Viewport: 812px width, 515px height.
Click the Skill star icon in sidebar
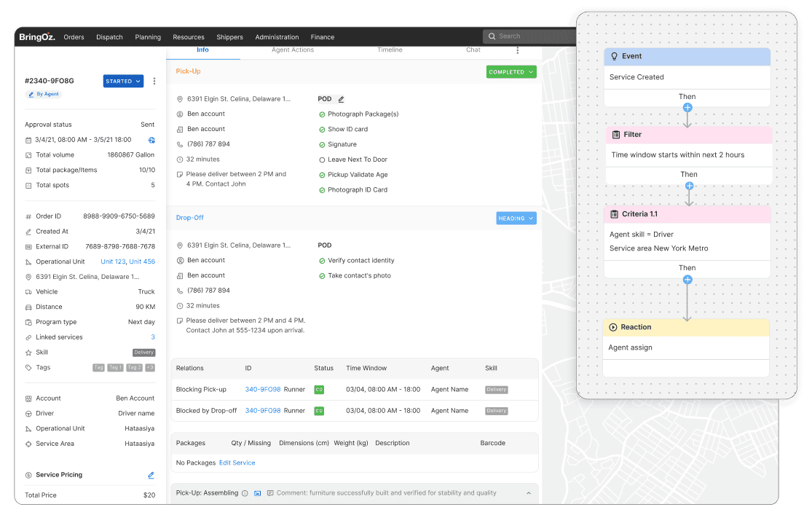28,353
